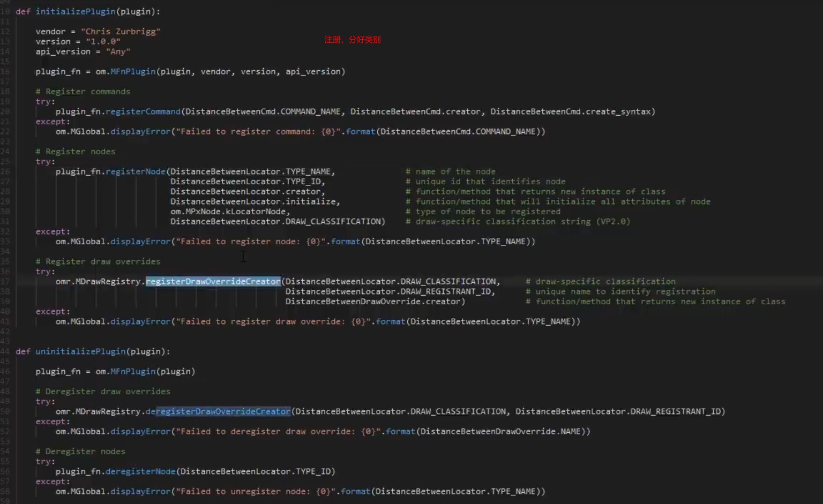Click '# unique id that identifies node' comment
This screenshot has width=823, height=504.
point(485,182)
